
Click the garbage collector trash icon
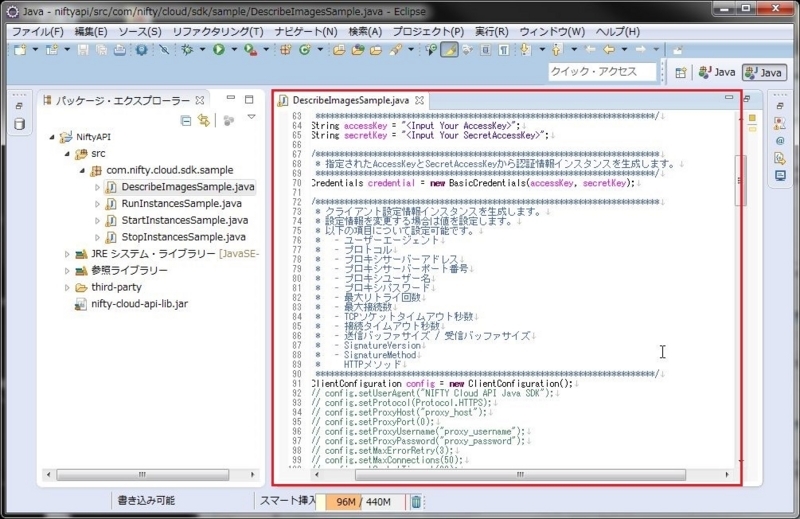pos(416,502)
